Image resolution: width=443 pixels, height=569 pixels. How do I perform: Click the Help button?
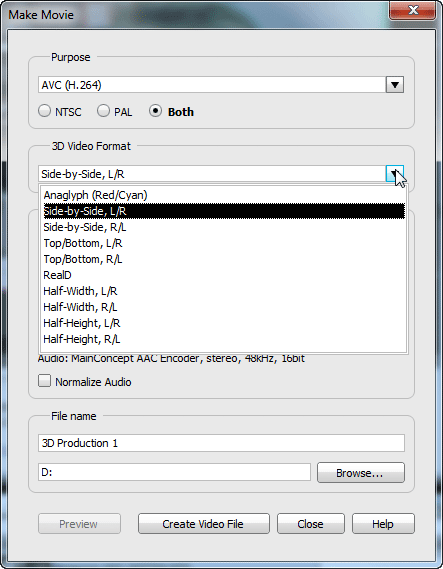pos(383,524)
